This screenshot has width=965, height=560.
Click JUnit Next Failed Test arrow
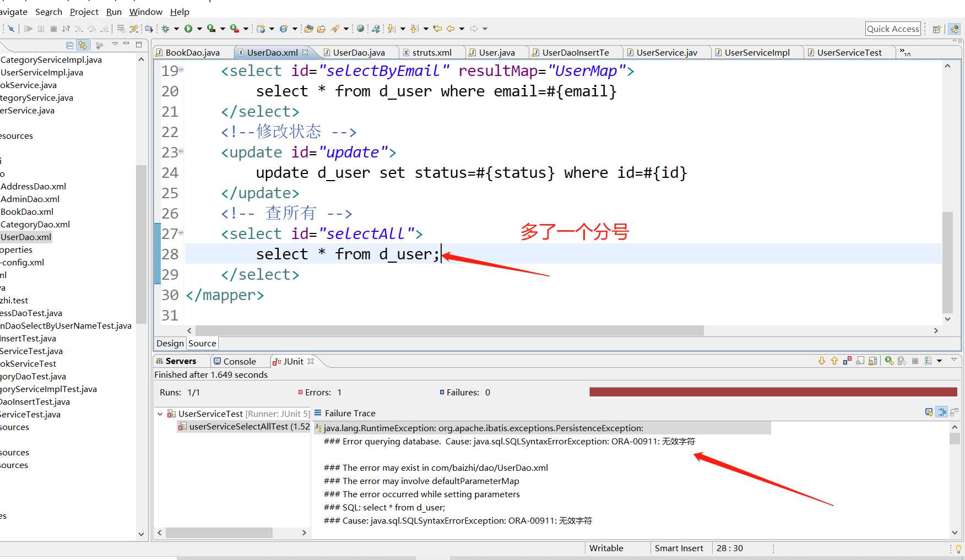822,361
